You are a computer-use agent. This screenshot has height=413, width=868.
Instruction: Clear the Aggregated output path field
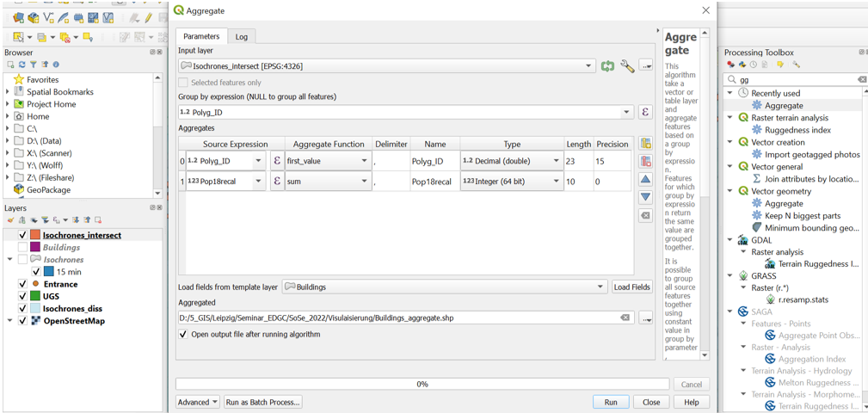(x=625, y=318)
